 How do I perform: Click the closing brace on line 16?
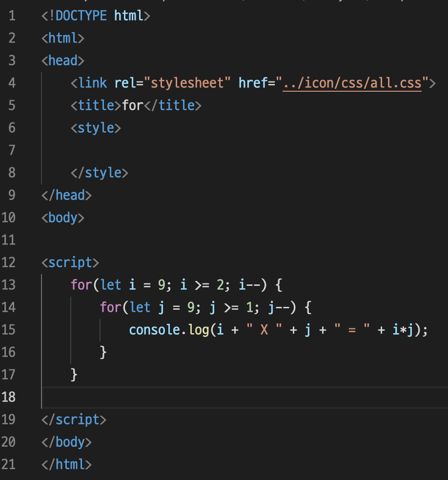(103, 352)
